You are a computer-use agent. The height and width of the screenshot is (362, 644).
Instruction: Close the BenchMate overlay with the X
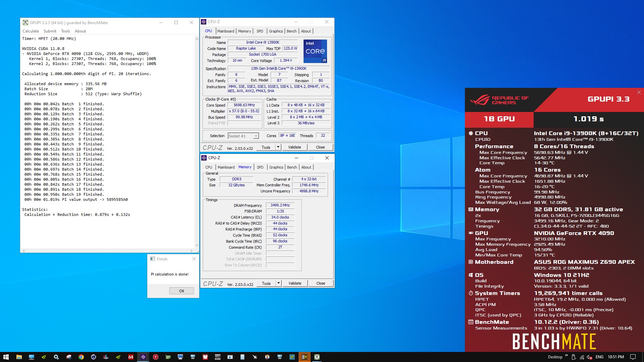pyautogui.click(x=639, y=93)
